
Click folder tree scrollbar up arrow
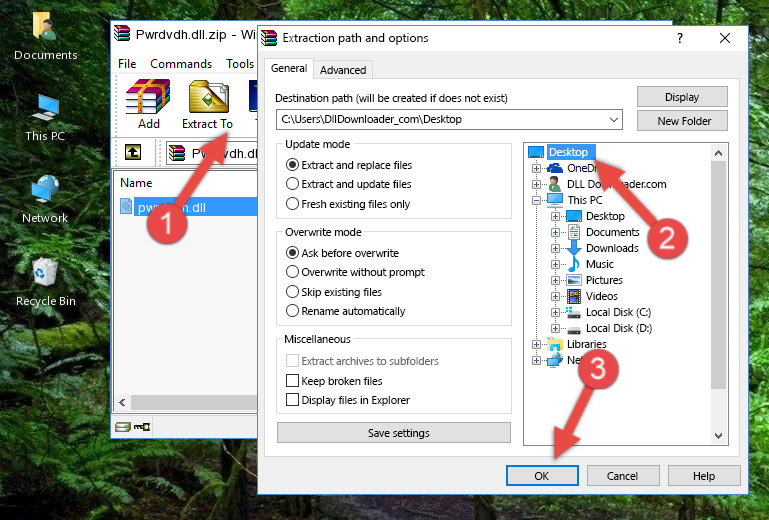point(718,153)
